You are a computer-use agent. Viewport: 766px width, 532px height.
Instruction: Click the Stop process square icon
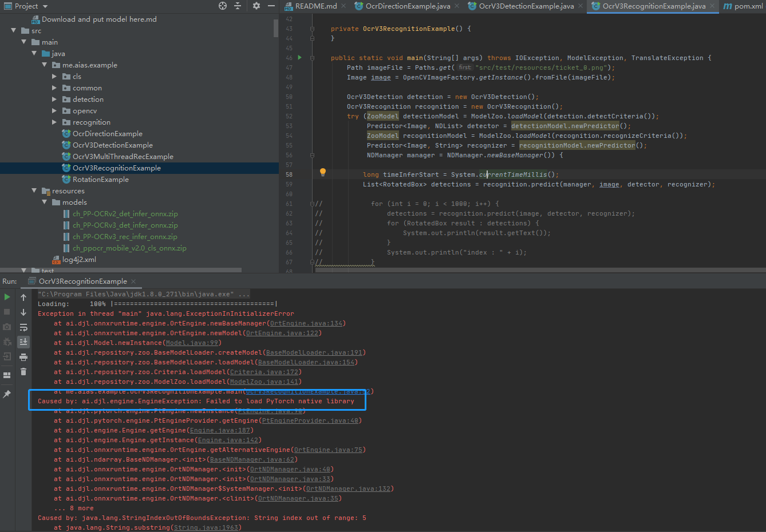point(7,312)
